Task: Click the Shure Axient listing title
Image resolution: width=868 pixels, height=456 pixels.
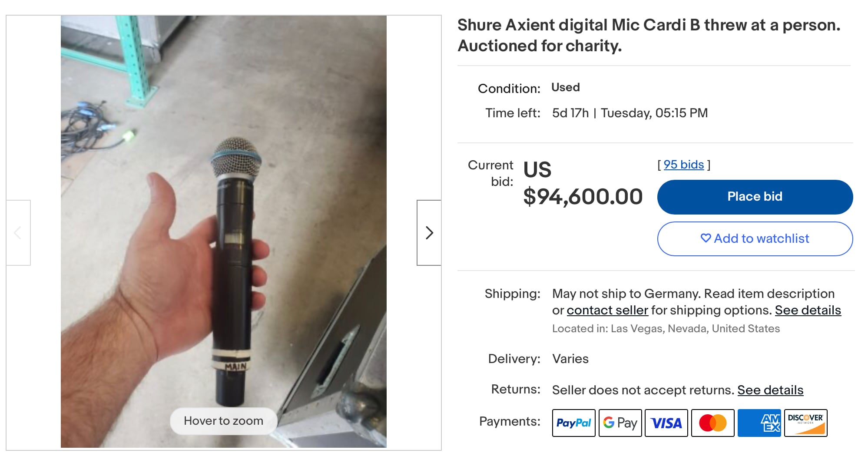Action: coord(649,35)
